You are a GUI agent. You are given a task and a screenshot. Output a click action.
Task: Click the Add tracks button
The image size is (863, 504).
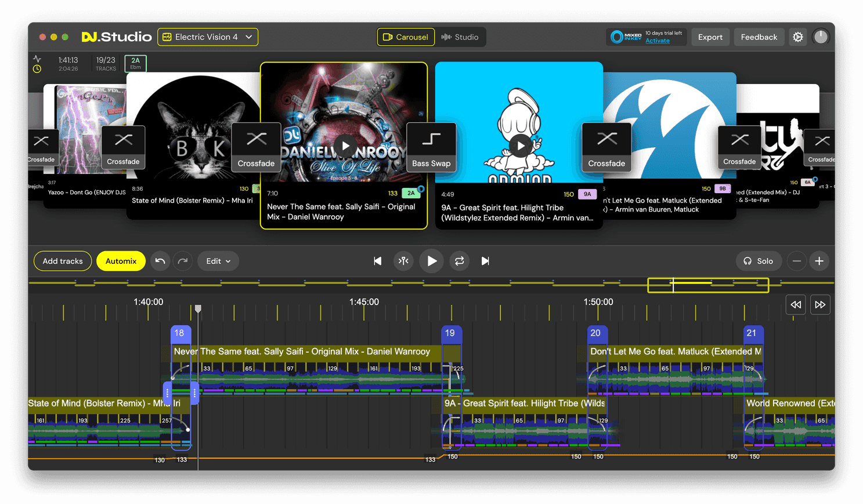click(62, 261)
